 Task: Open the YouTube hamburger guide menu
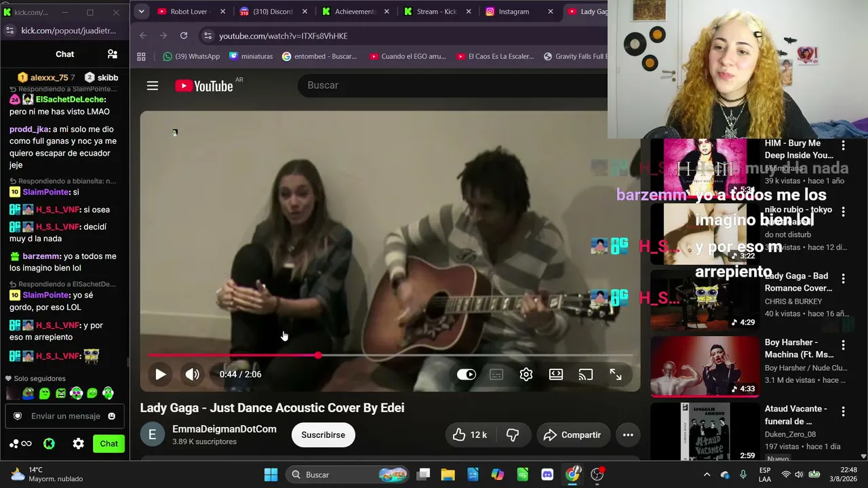[x=153, y=85]
